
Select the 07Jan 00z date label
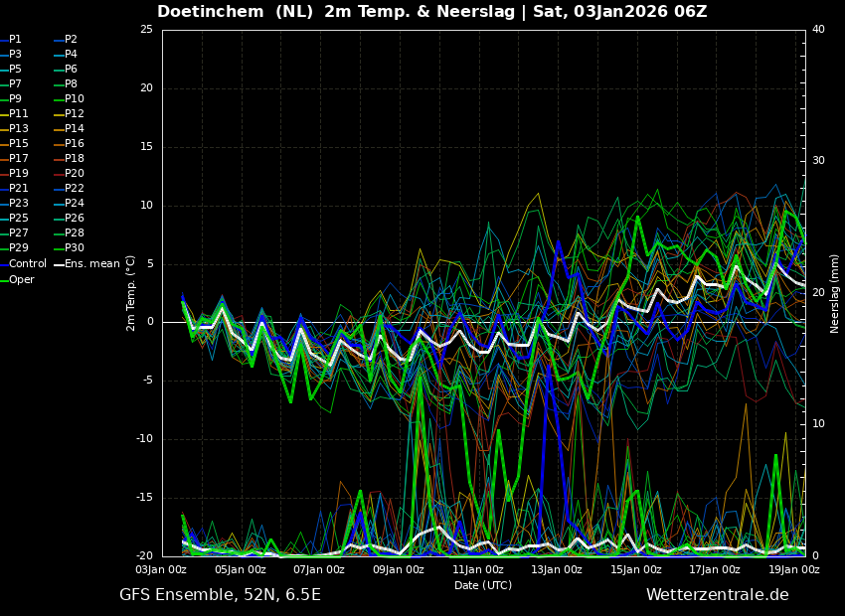coord(319,569)
